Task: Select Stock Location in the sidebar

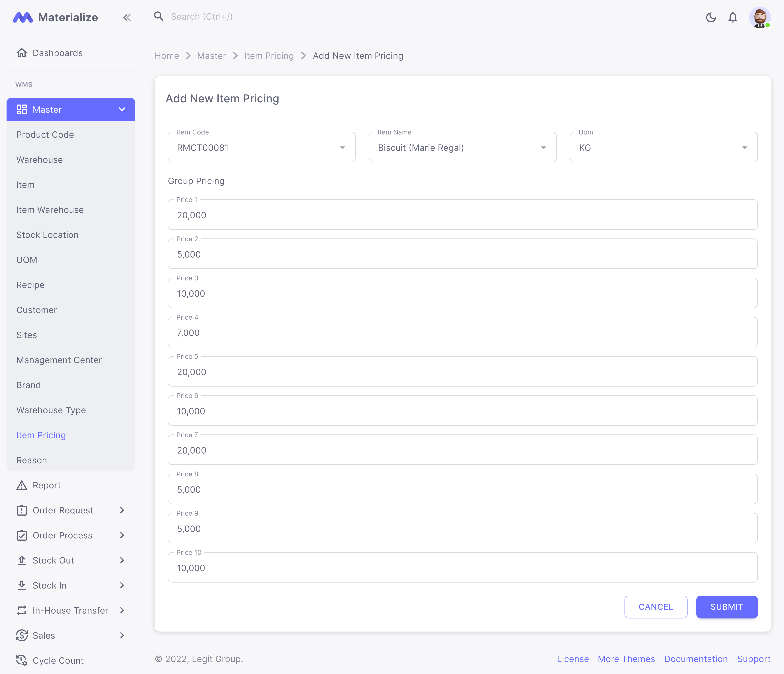Action: (x=47, y=235)
